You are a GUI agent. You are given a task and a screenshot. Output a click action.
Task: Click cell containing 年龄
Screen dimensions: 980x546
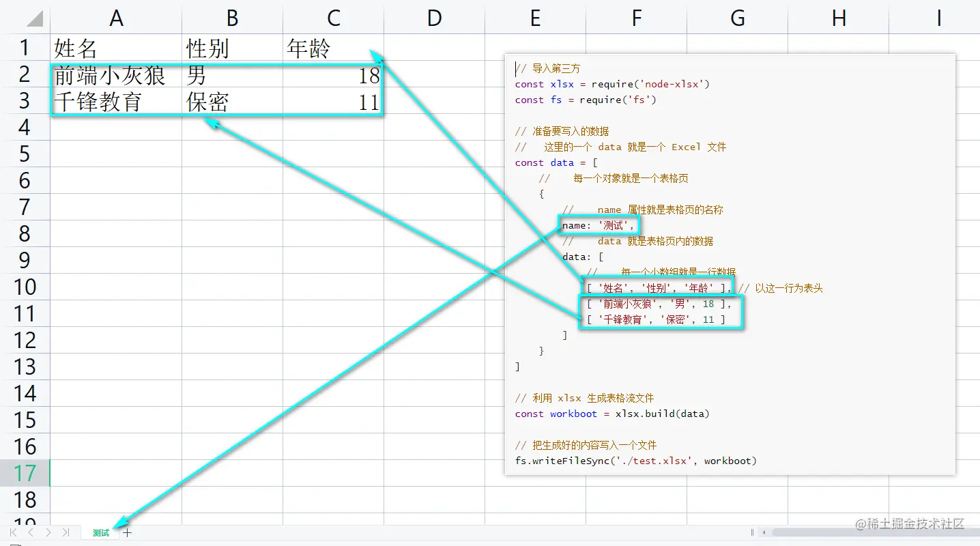click(333, 48)
